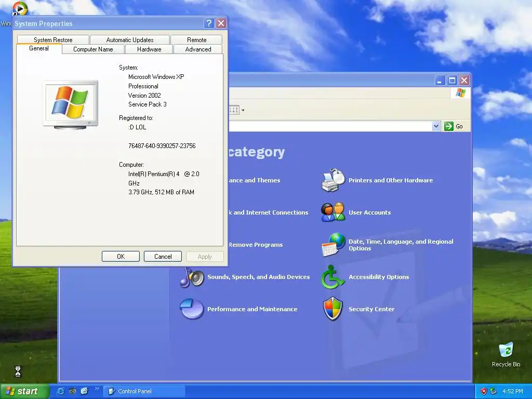Open the Views button dropdown arrow
Screen dimensions: 532x399
[x=243, y=110]
